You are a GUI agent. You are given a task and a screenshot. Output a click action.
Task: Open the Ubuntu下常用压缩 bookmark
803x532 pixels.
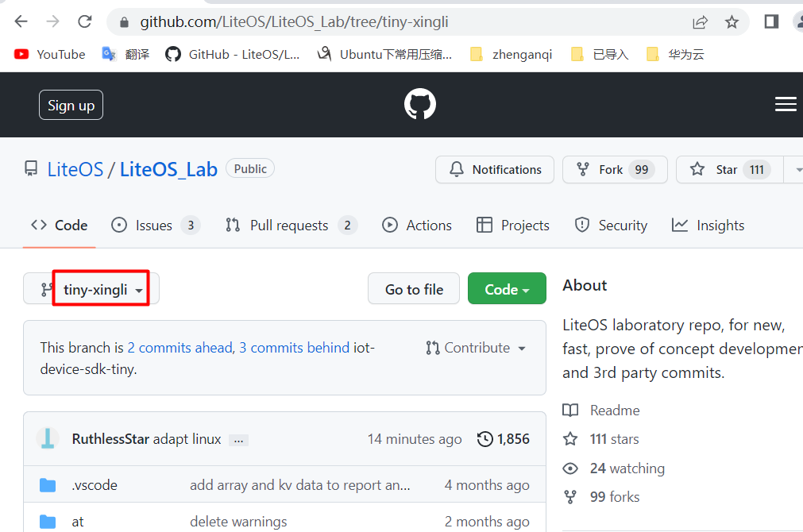pyautogui.click(x=384, y=54)
